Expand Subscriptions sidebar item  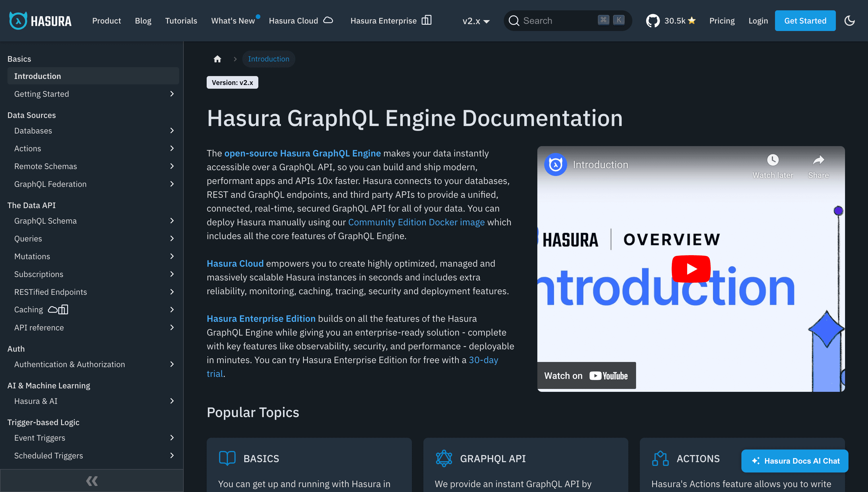[x=172, y=274]
